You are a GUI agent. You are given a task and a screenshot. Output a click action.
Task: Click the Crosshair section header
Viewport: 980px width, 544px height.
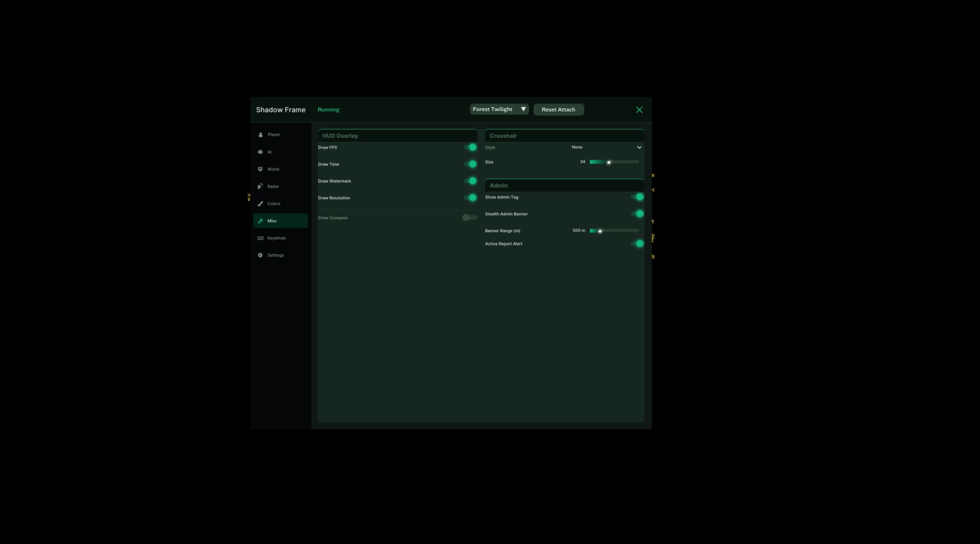click(564, 136)
